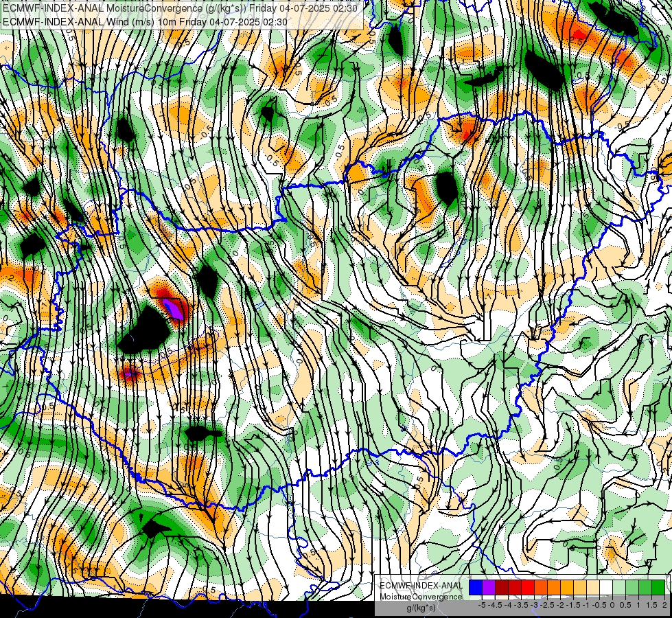672x618 pixels.
Task: Click legend swatch between -1.5 and -1 ticks
Action: pos(580,588)
